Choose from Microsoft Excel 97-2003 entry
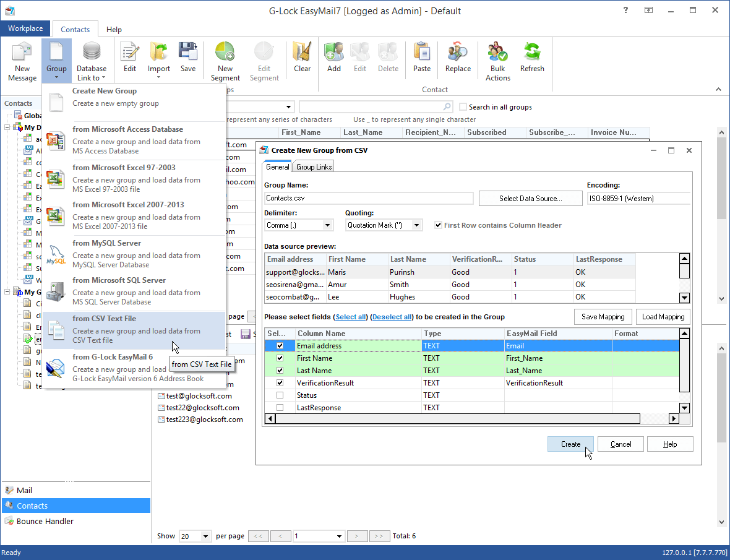 pos(134,178)
